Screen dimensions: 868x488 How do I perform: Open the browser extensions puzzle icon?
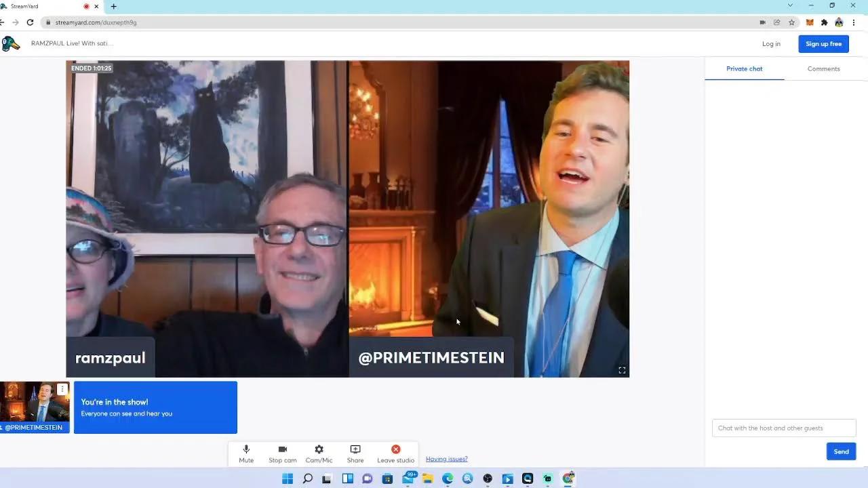824,22
